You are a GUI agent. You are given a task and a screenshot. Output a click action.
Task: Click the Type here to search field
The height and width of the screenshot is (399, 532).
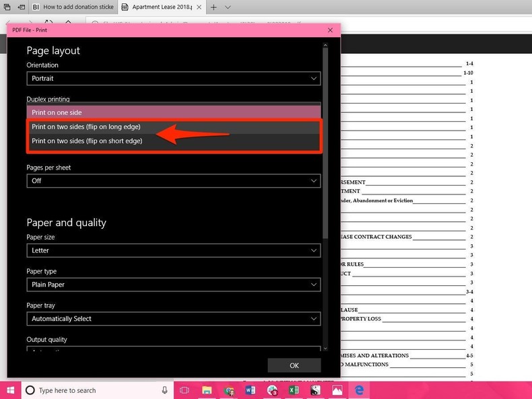[x=94, y=390]
